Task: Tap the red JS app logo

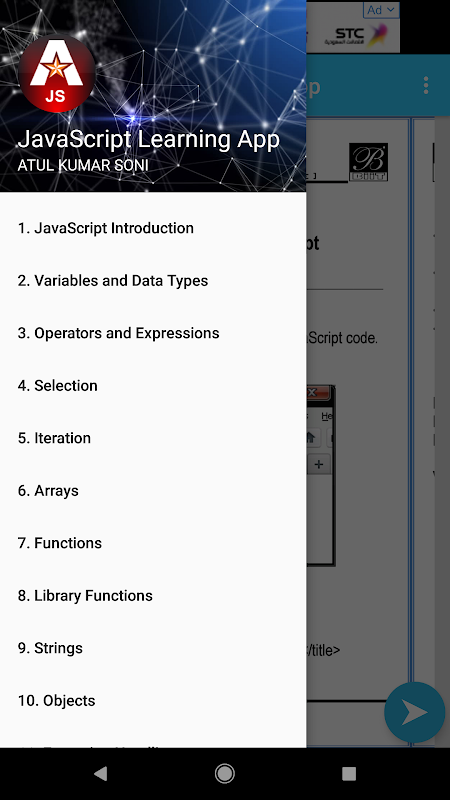Action: (x=57, y=72)
